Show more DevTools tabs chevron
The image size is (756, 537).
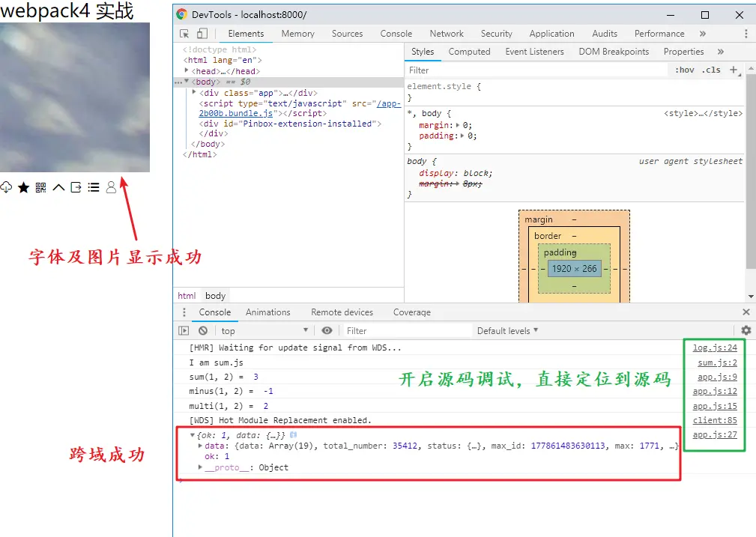[703, 33]
